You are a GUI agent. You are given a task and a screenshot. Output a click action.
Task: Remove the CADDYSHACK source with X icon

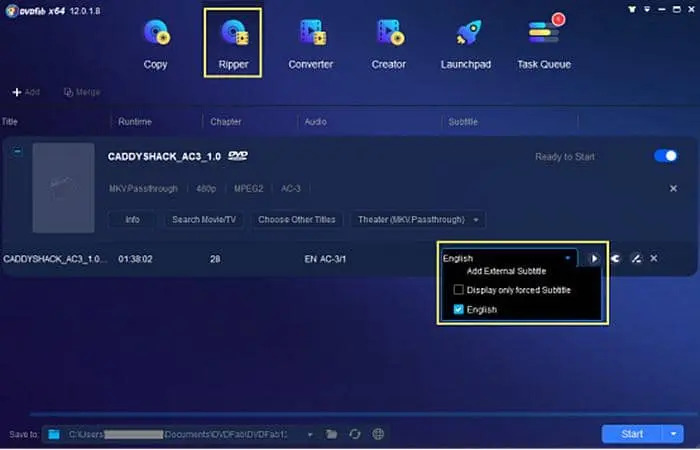[x=673, y=188]
